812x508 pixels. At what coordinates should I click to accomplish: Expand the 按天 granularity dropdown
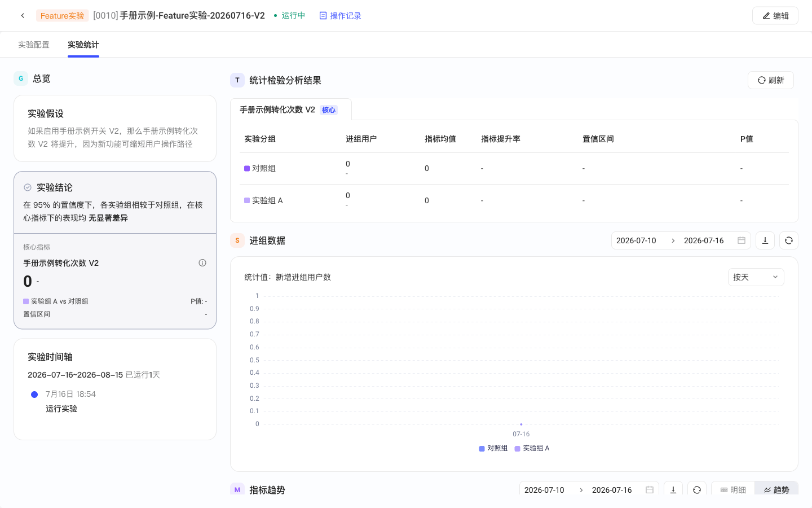756,277
